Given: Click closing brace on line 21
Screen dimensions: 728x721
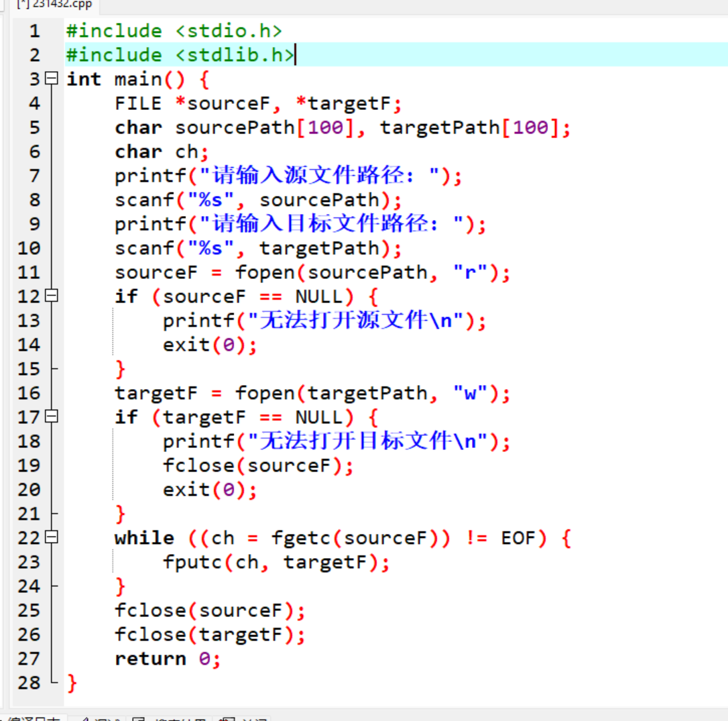Looking at the screenshot, I should tap(120, 514).
